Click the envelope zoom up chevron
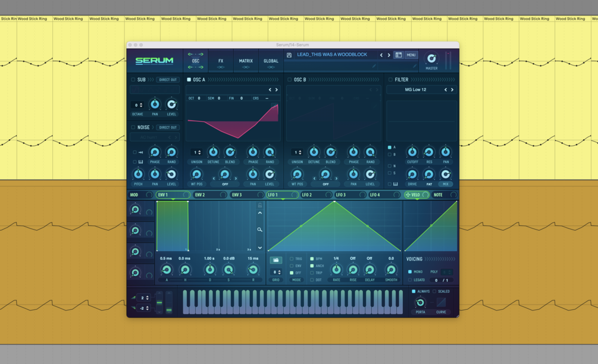Screen dimensions: 598x364 pyautogui.click(x=259, y=213)
